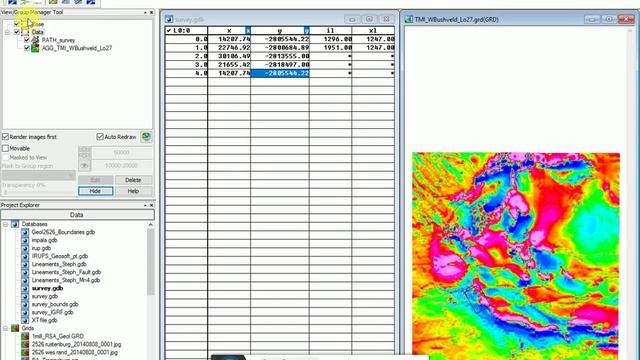Click the y channel marker in column header
Viewport: 640px width, 360px height.
(307, 30)
